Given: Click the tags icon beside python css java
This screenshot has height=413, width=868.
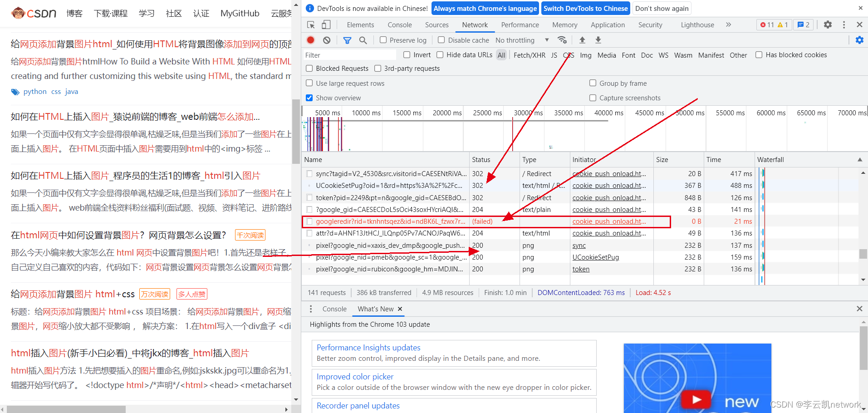Looking at the screenshot, I should (x=15, y=92).
